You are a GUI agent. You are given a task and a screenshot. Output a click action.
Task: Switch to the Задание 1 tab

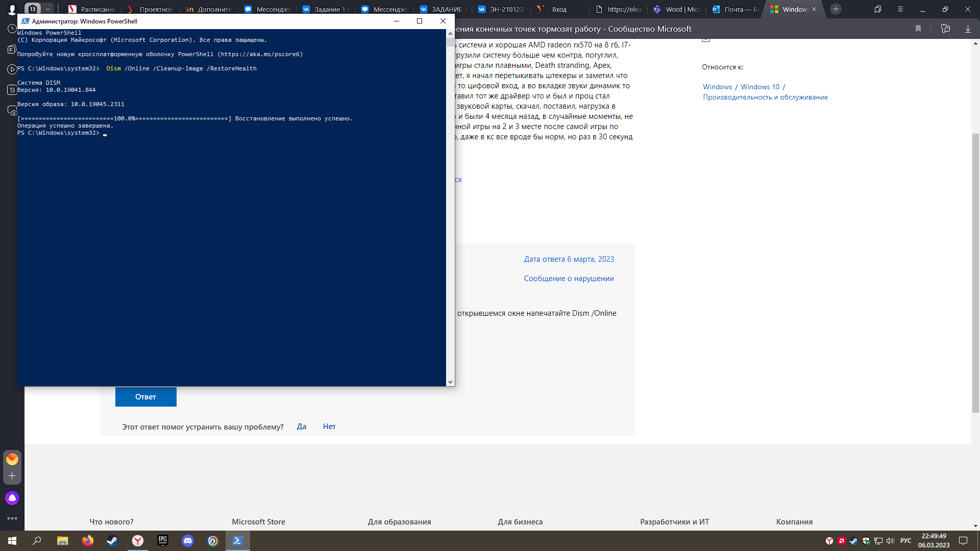point(327,9)
